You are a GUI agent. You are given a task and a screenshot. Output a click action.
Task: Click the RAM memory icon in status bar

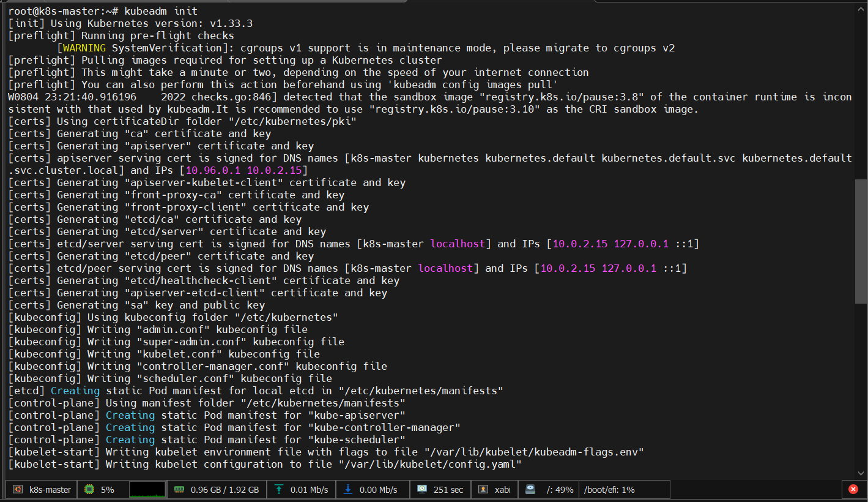tap(180, 490)
